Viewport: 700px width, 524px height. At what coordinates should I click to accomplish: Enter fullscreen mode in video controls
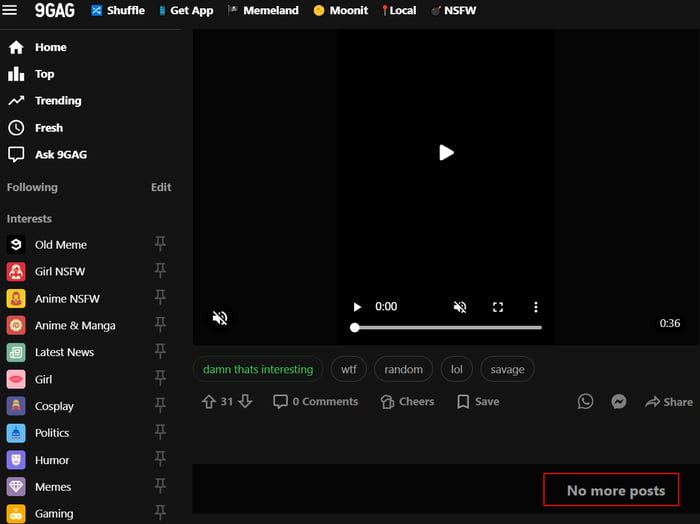498,307
